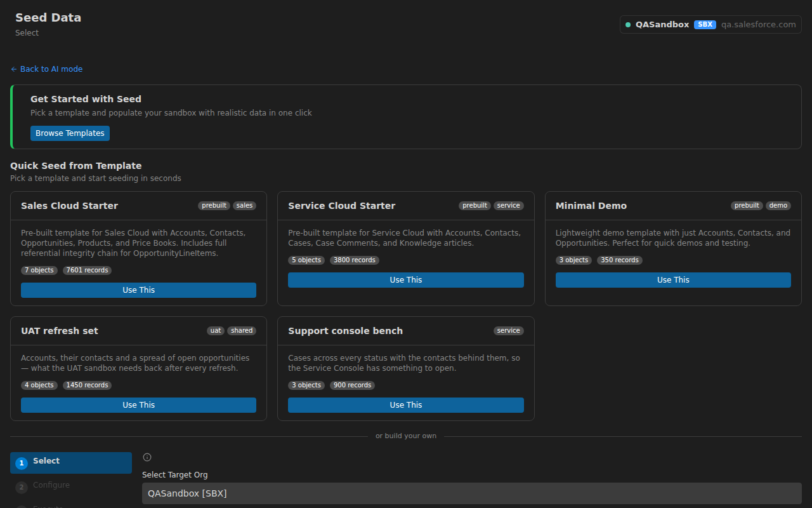Click the 3800 records badge

[x=355, y=260]
